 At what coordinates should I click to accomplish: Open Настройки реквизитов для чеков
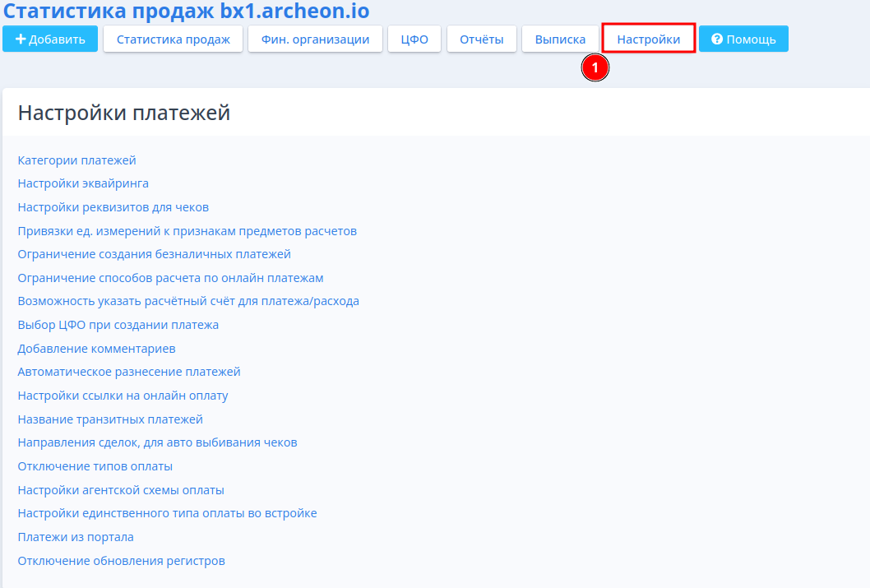(x=113, y=207)
